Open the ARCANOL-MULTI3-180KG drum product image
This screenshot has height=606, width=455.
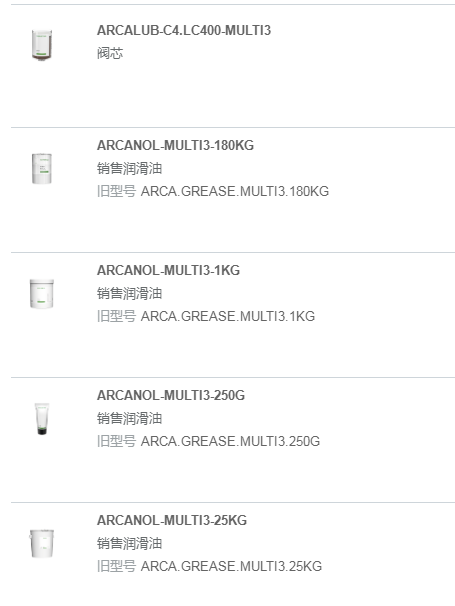click(41, 169)
